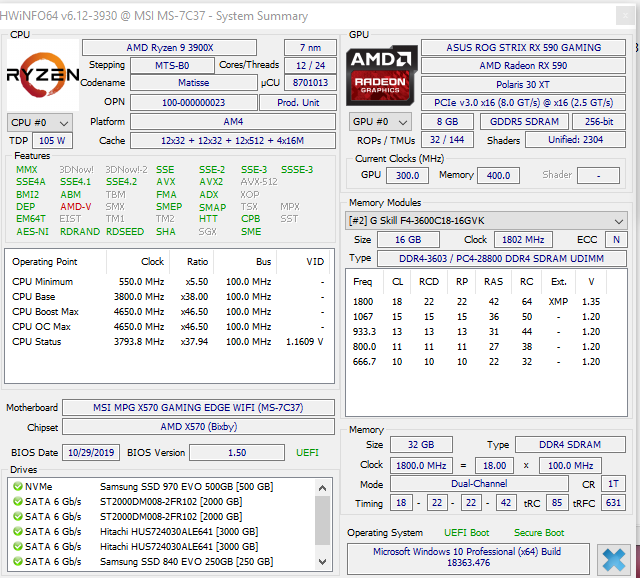Image resolution: width=640 pixels, height=578 pixels.
Task: Click the AMD-V feature label
Action: [x=76, y=207]
